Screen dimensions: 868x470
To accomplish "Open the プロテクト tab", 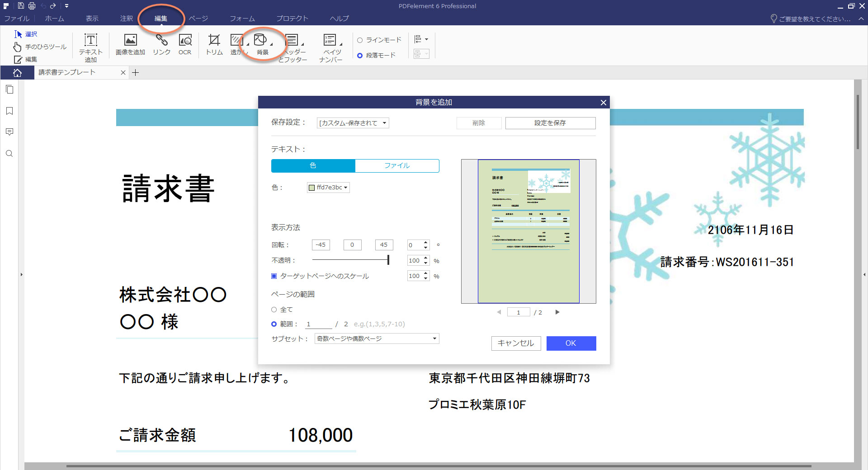I will click(x=292, y=19).
